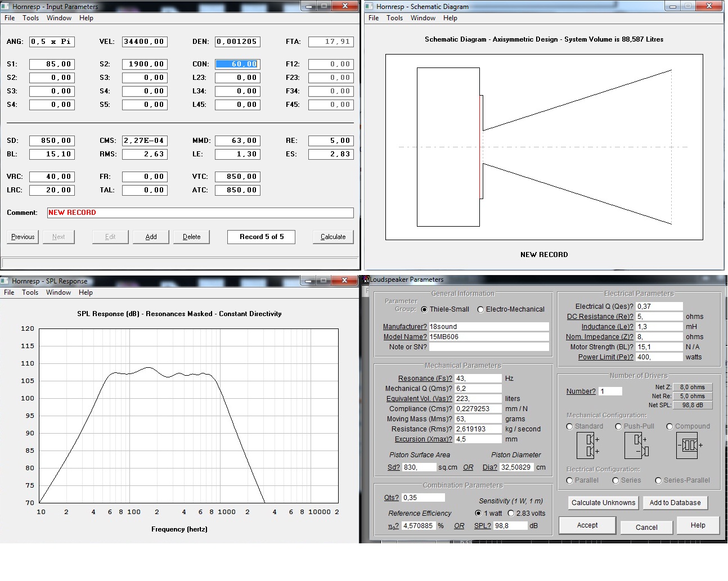Image resolution: width=728 pixels, height=581 pixels.
Task: Click the Power Limit (Pe)? link
Action: click(605, 357)
